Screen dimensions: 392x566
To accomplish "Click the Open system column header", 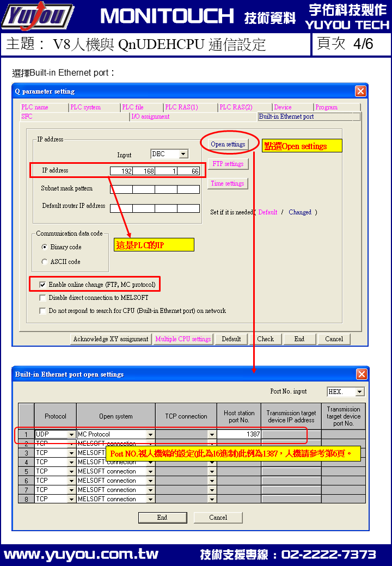I will pyautogui.click(x=116, y=416).
